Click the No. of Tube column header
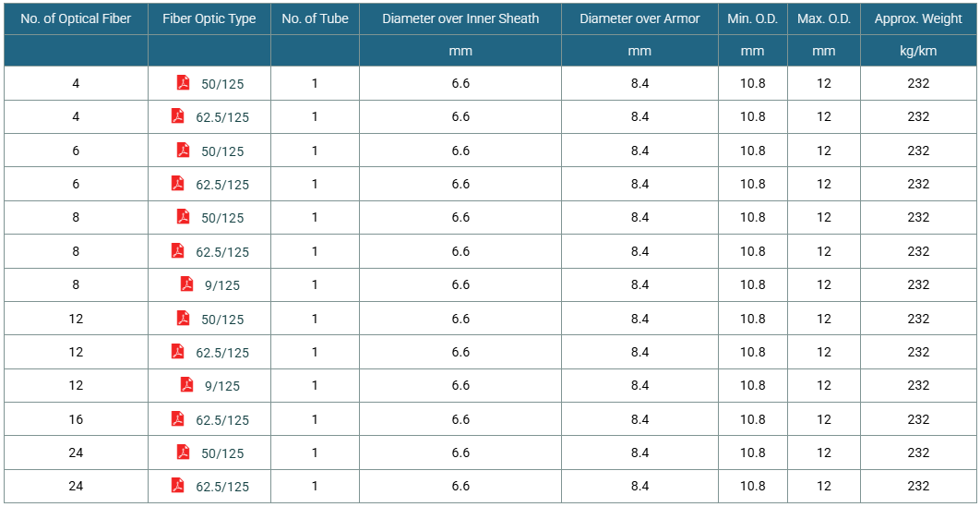This screenshot has height=507, width=980. 315,18
